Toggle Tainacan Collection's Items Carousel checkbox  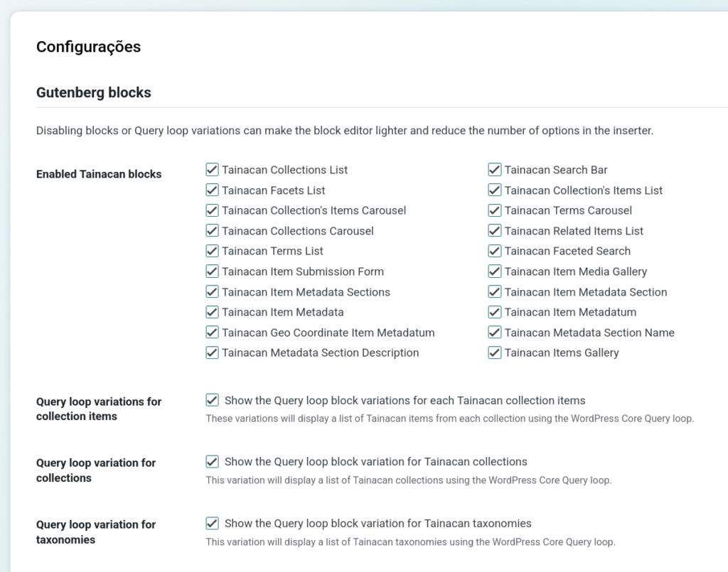[x=212, y=210]
